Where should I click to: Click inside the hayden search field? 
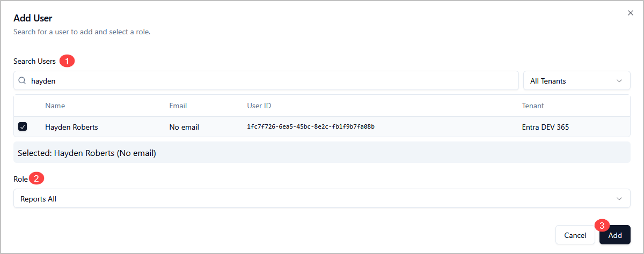[x=268, y=81]
